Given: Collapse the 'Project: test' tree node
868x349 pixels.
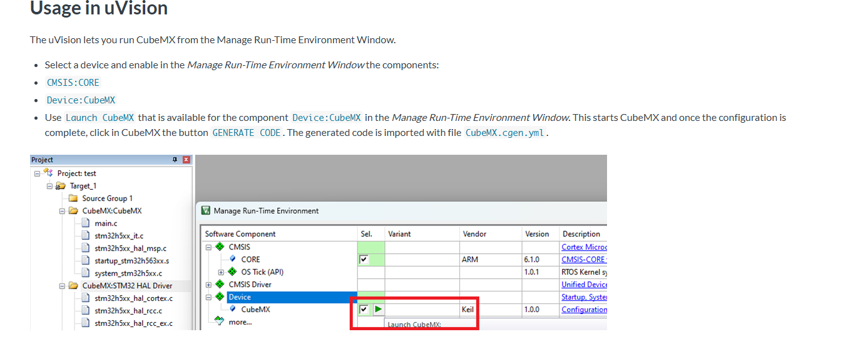Looking at the screenshot, I should click(38, 174).
